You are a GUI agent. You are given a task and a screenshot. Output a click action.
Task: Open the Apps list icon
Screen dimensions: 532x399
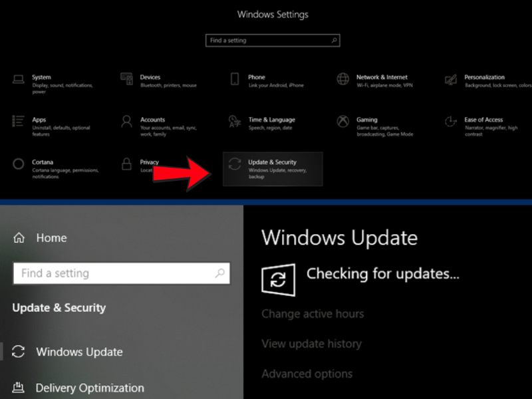pyautogui.click(x=19, y=121)
